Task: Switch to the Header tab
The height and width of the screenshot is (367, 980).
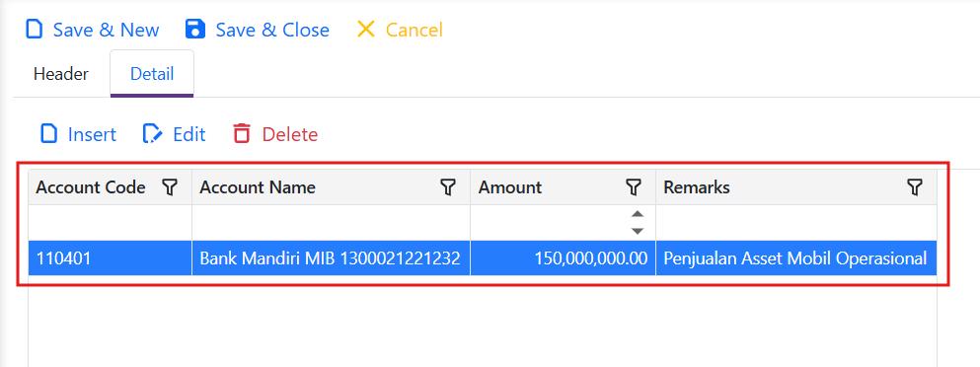Action: (61, 74)
